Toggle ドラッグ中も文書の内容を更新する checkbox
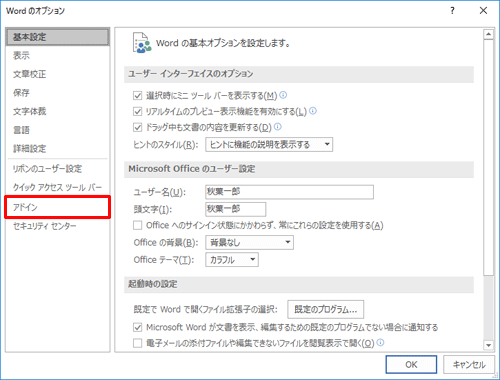This screenshot has width=500, height=380. [138, 127]
